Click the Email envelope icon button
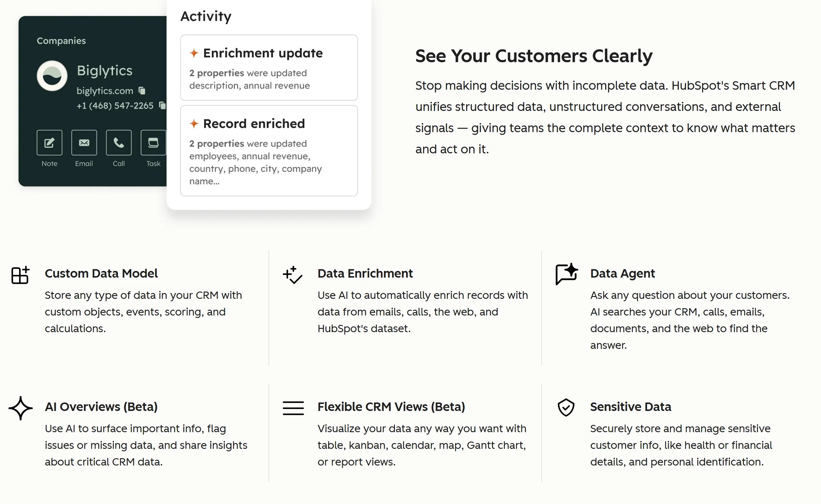 (84, 143)
